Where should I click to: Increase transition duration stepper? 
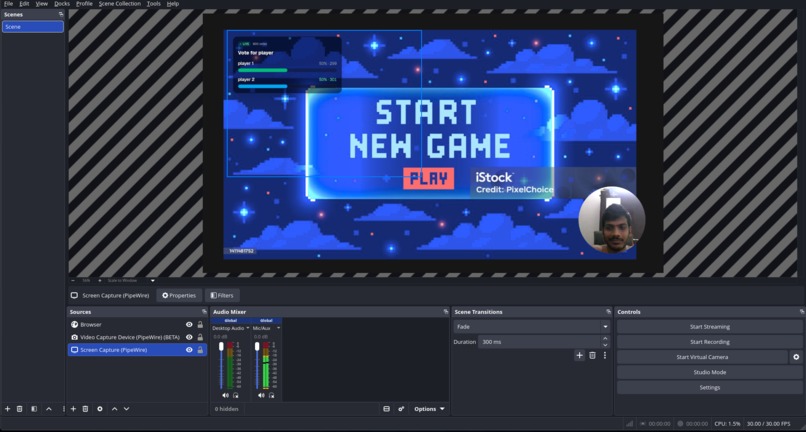(x=606, y=338)
